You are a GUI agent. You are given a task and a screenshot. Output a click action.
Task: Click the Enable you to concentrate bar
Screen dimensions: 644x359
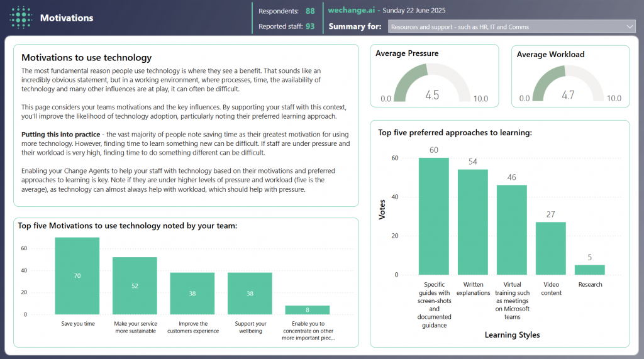[x=307, y=310]
